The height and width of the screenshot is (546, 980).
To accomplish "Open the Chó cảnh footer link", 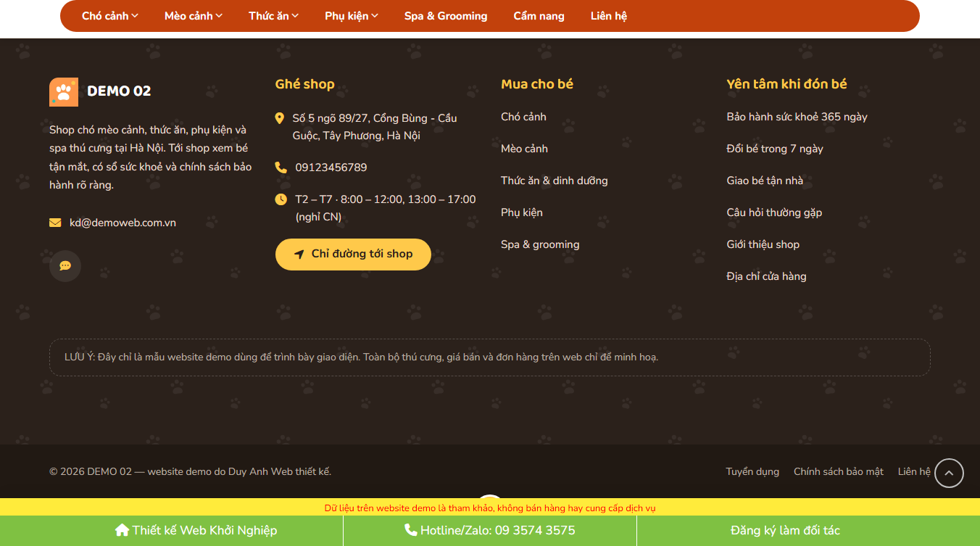I will click(523, 117).
